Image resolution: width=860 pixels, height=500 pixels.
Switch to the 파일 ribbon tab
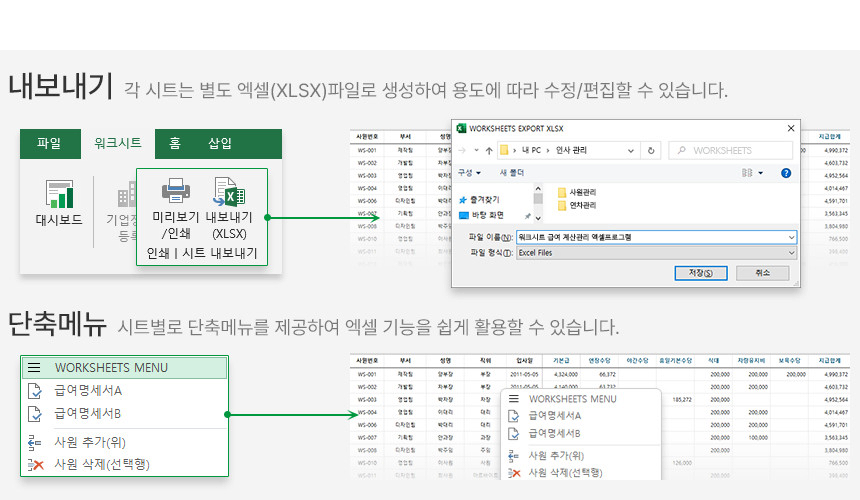pyautogui.click(x=49, y=144)
